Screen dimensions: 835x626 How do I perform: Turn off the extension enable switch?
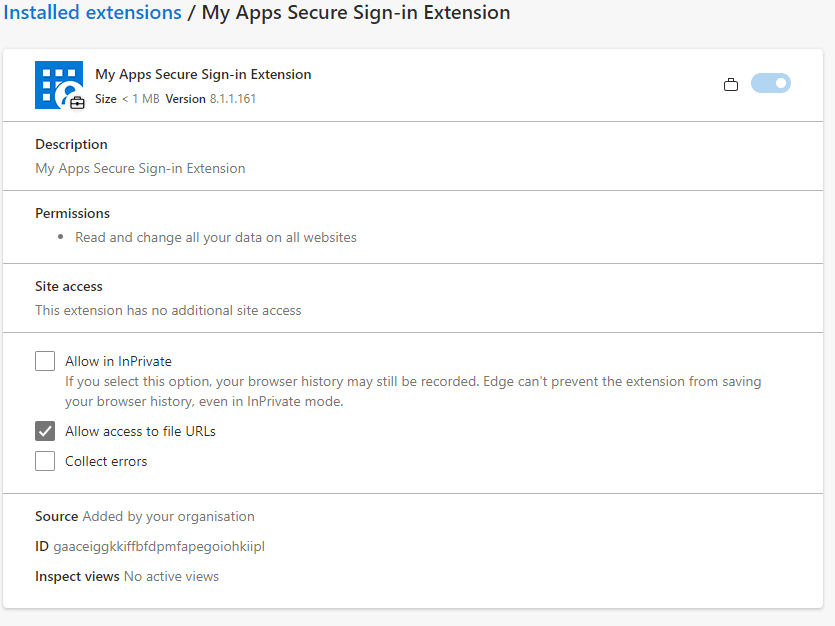[x=770, y=84]
